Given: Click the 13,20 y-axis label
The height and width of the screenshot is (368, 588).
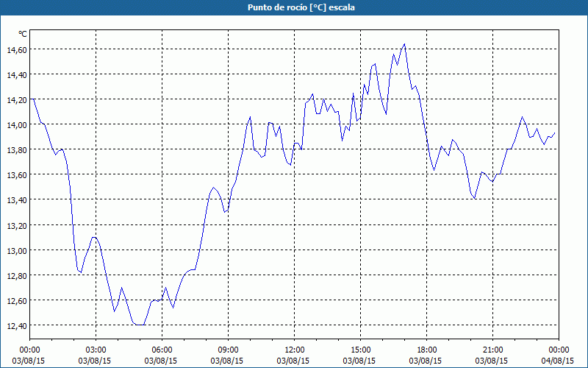Looking at the screenshot, I should 17,225.
